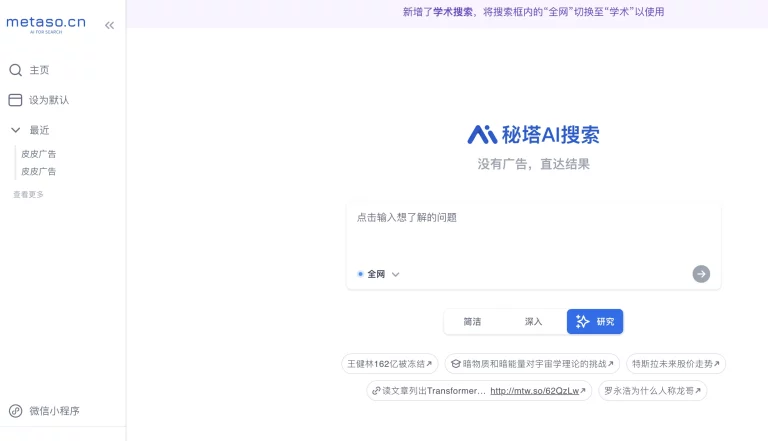
Task: Collapse the sidebar with double-chevron icon
Action: (x=109, y=25)
